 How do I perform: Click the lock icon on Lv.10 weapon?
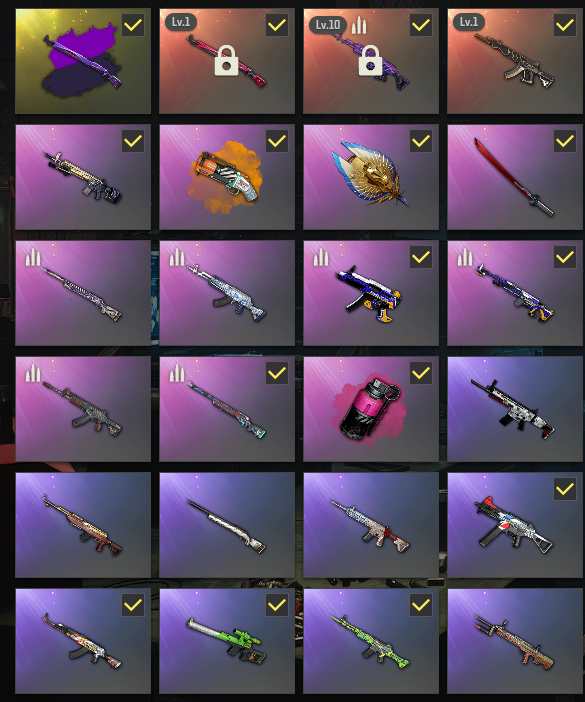click(370, 60)
